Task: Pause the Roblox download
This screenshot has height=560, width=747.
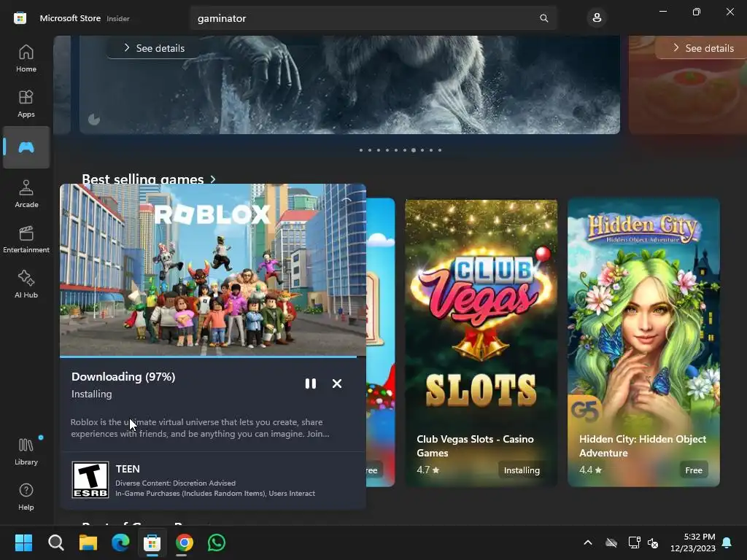Action: click(311, 384)
